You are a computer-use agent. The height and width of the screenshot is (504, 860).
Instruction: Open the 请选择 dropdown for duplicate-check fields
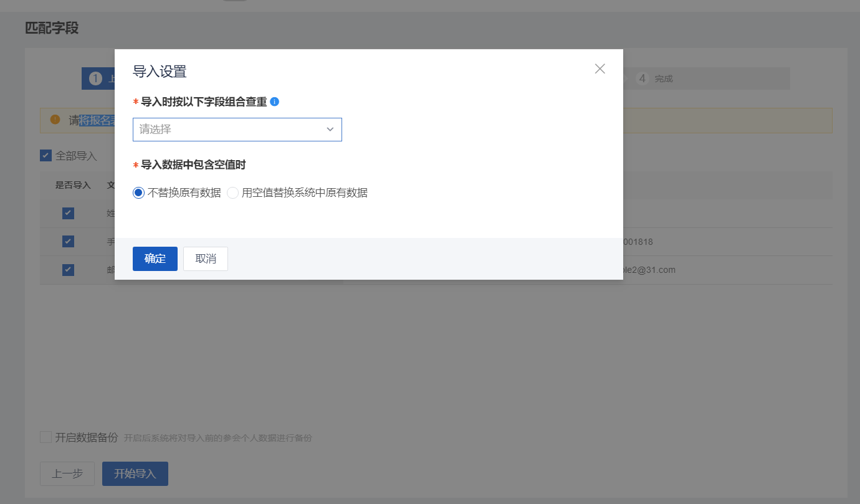tap(237, 130)
